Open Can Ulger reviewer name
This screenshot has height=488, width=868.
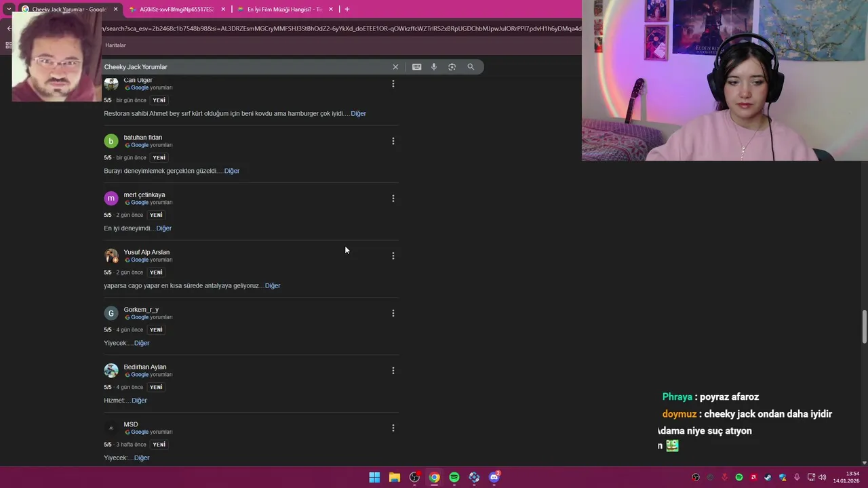(x=138, y=80)
